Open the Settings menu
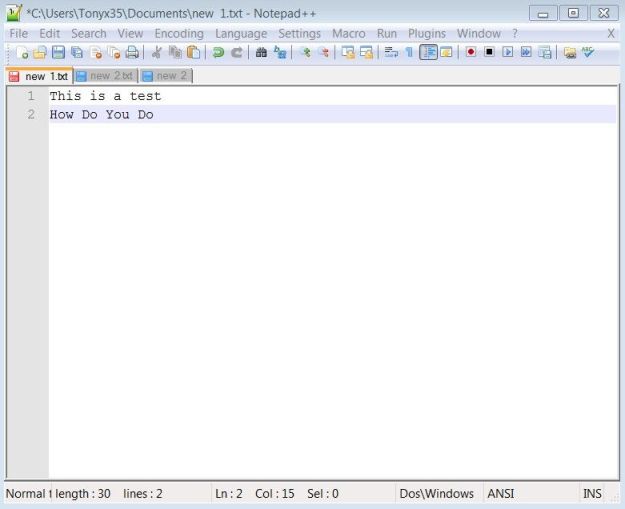 (300, 33)
